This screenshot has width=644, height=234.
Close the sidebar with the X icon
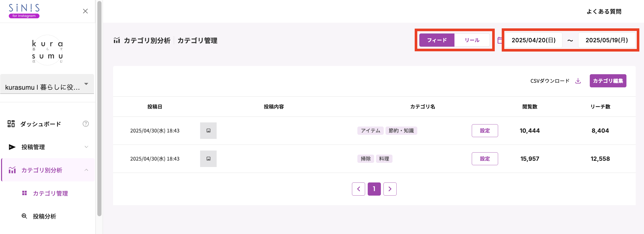(85, 11)
